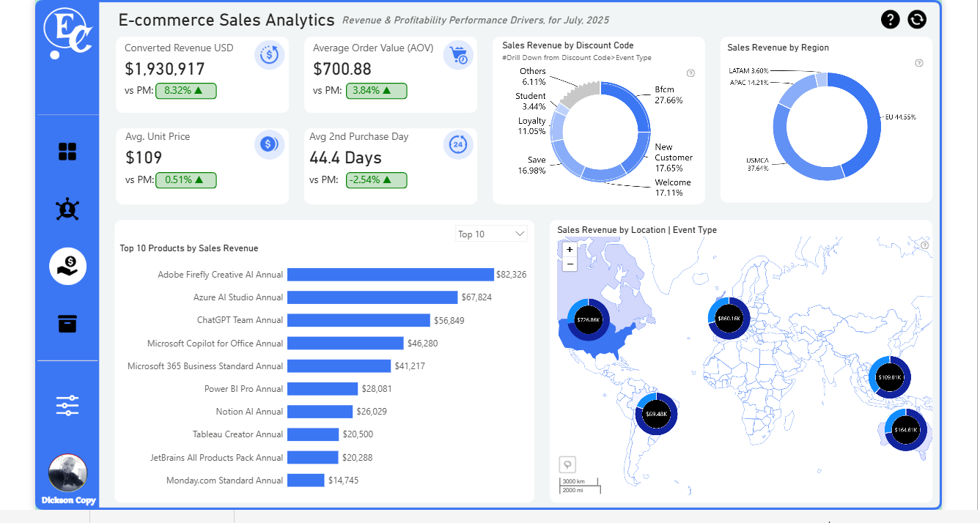Open the dashboard grid page icon
The image size is (980, 523).
67,152
